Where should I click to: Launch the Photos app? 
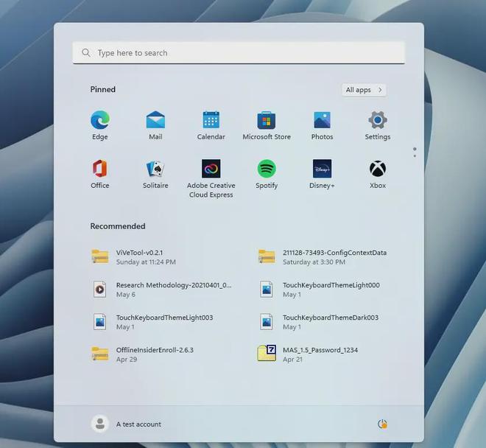[x=322, y=121]
